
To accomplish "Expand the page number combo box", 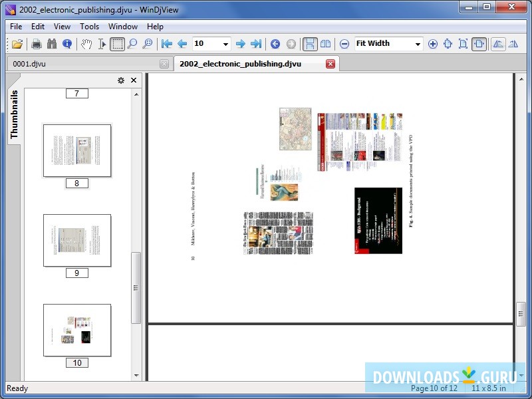I will tap(227, 44).
